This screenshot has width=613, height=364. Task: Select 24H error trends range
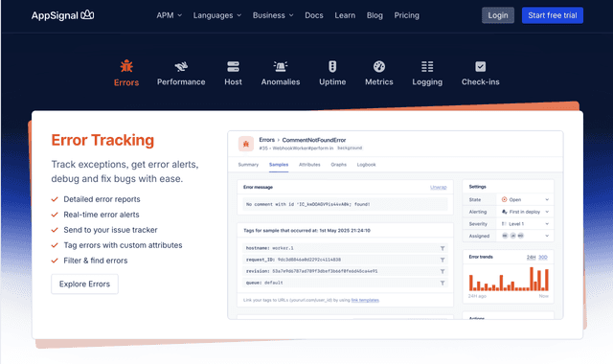tap(531, 257)
